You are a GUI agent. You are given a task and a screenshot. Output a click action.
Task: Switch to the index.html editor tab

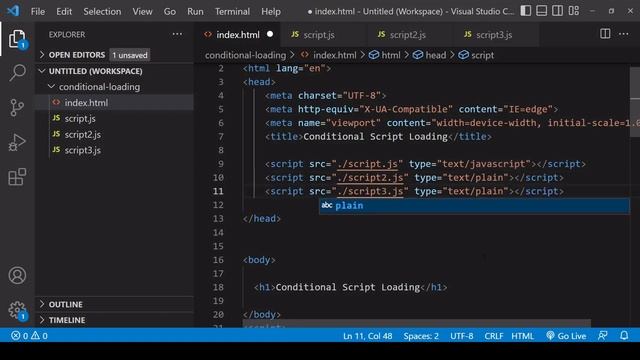click(x=238, y=35)
